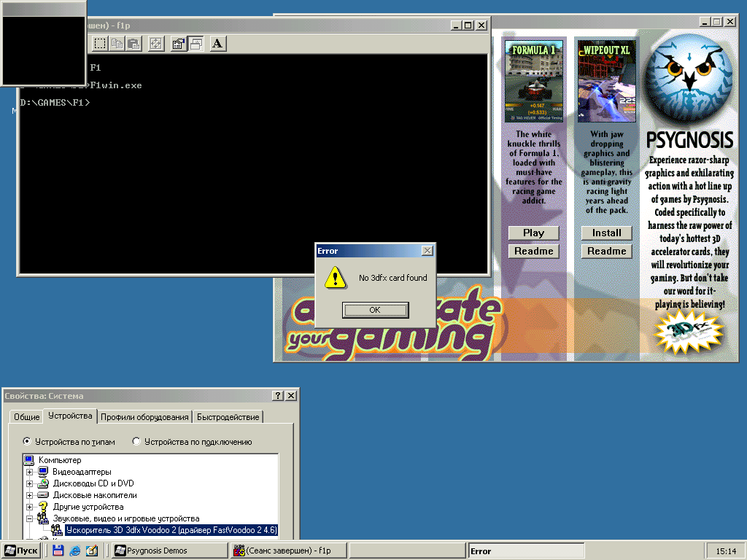The image size is (747, 560).
Task: Open console Properties from toolbar icon
Action: 178,44
